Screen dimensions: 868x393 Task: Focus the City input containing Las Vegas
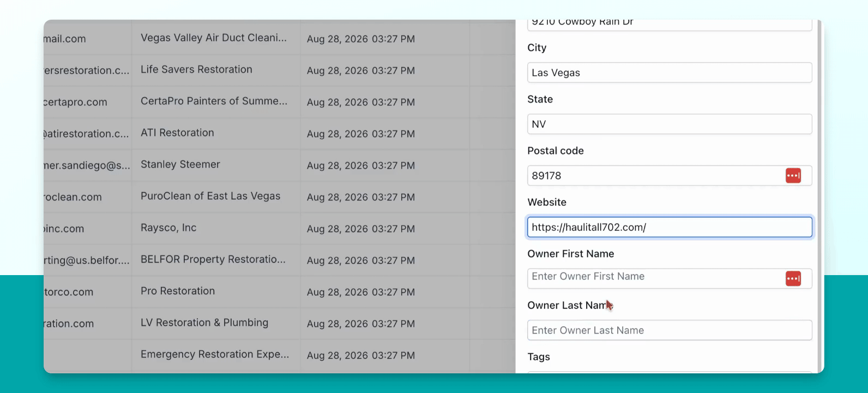point(670,73)
